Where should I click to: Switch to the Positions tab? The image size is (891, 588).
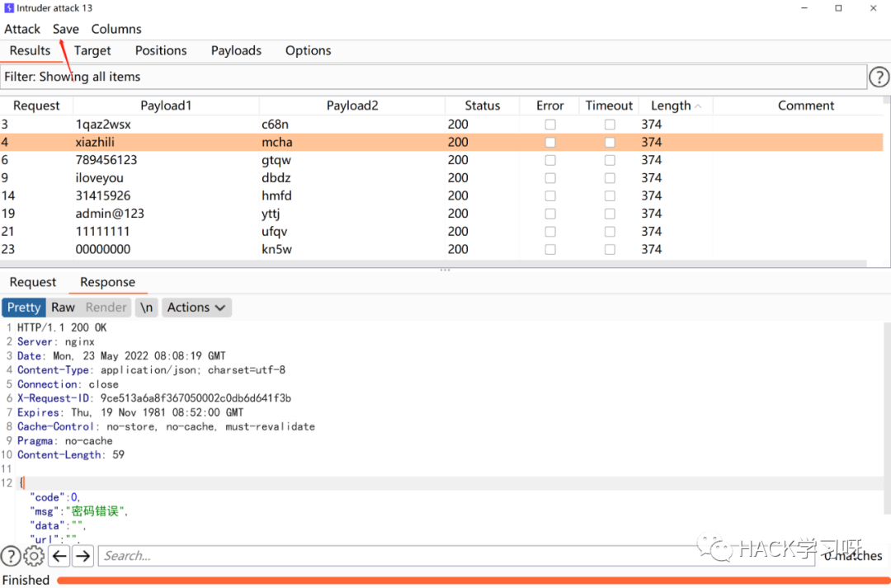[x=161, y=50]
